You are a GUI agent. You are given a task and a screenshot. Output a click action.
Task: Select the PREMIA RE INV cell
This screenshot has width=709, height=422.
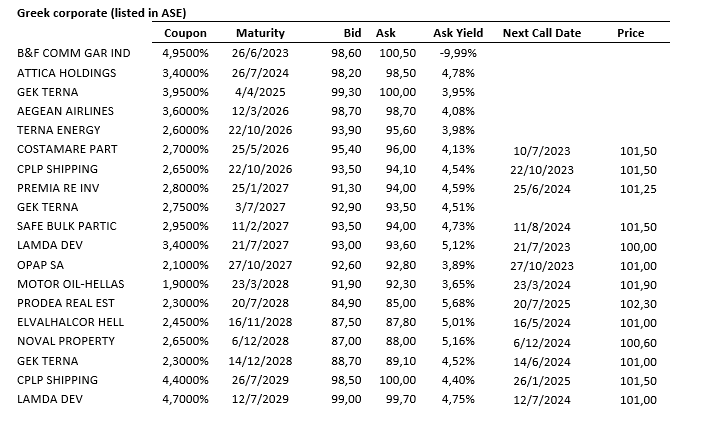tap(58, 188)
